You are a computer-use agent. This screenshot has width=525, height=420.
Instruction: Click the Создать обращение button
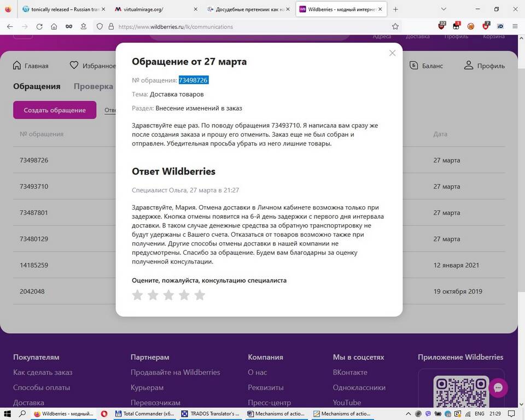coord(55,110)
